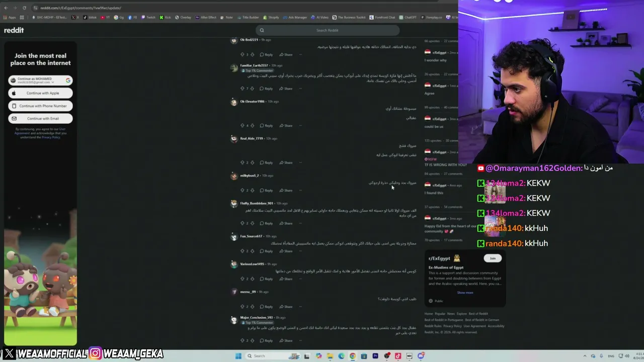Downvote the Familiar_Earth3557 comment
644x362 pixels.
(252, 88)
